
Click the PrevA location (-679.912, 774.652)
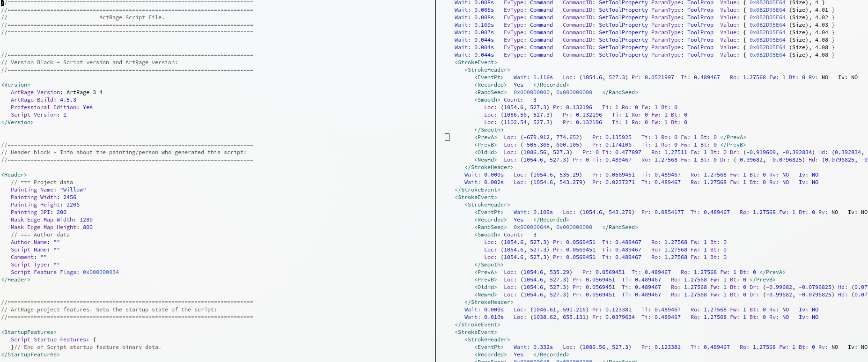(x=549, y=137)
